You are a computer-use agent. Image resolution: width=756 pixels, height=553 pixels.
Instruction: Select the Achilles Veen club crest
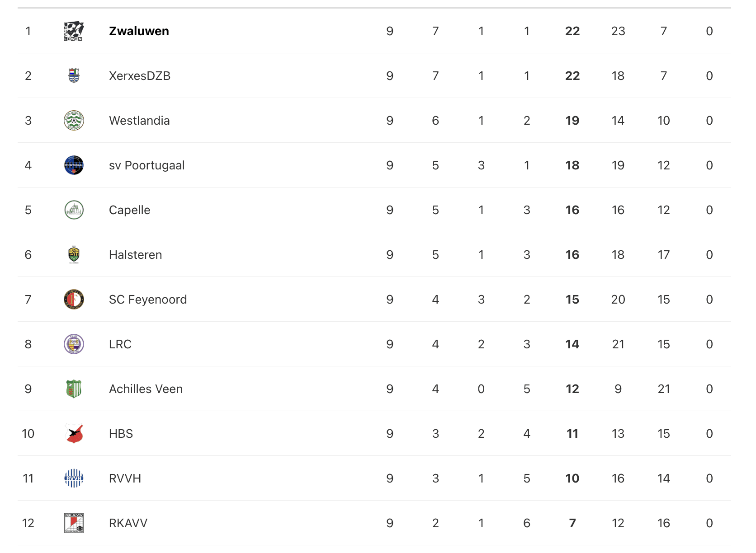tap(74, 389)
